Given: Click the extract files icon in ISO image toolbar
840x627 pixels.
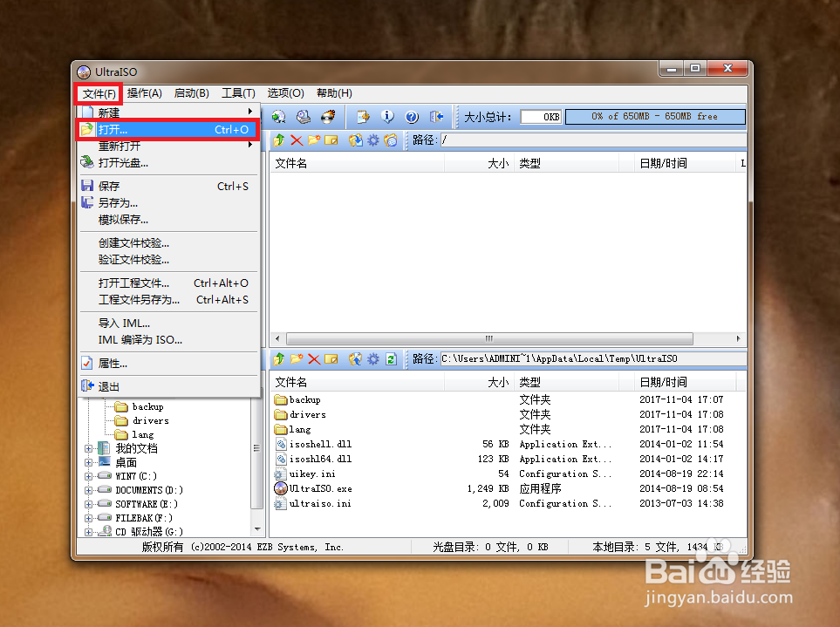Looking at the screenshot, I should click(x=355, y=140).
